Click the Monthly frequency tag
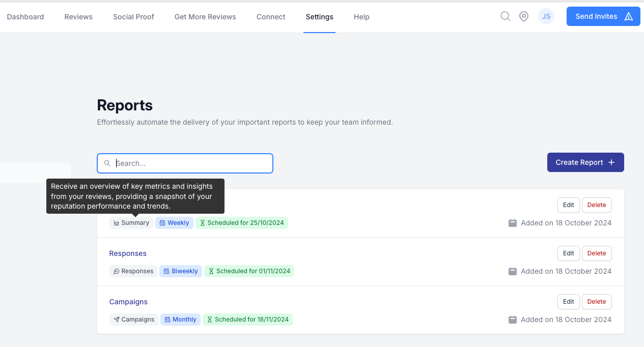 click(x=180, y=320)
